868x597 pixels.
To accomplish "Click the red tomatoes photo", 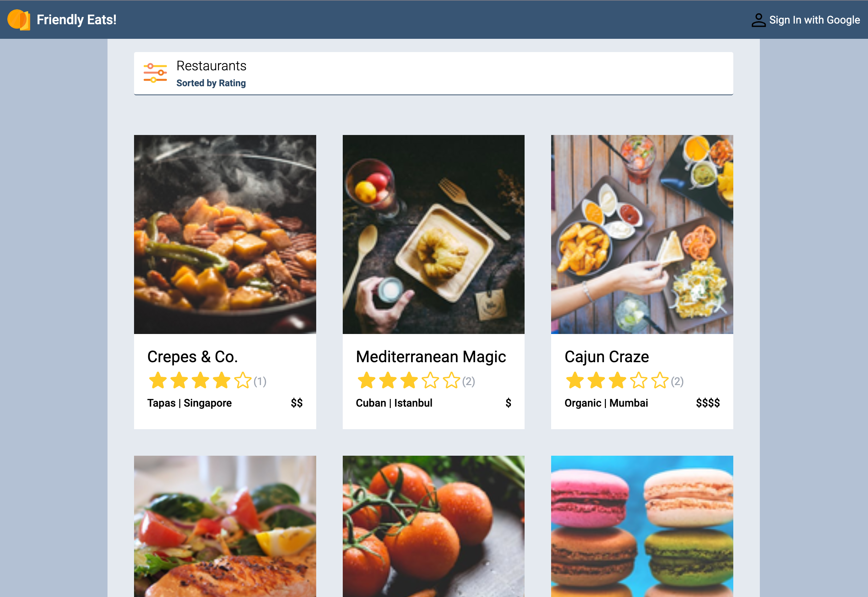I will 433,526.
